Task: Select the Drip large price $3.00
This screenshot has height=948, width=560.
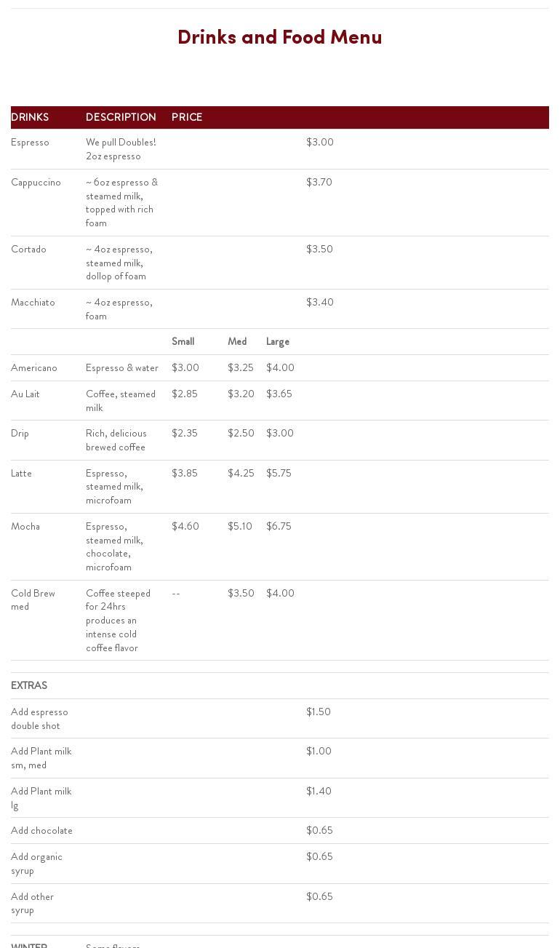Action: pyautogui.click(x=280, y=433)
